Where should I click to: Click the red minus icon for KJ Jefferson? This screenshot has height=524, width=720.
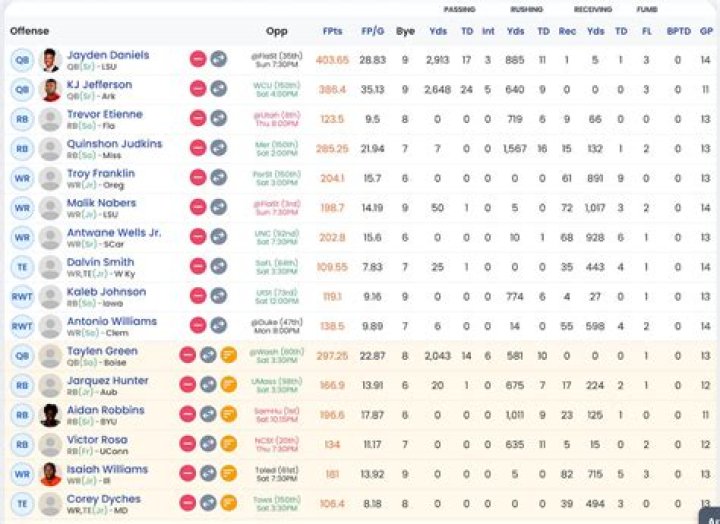(x=198, y=89)
